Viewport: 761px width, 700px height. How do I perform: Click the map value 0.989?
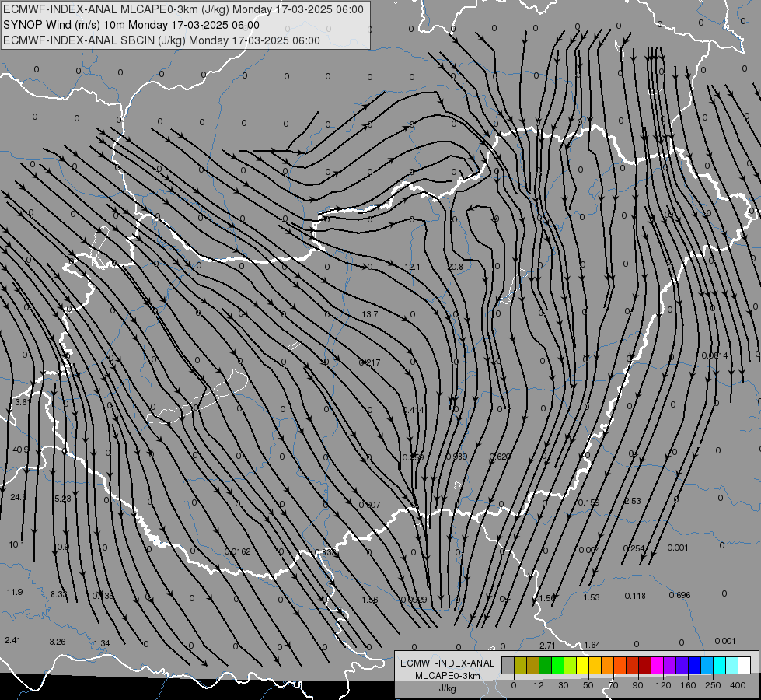(x=456, y=457)
